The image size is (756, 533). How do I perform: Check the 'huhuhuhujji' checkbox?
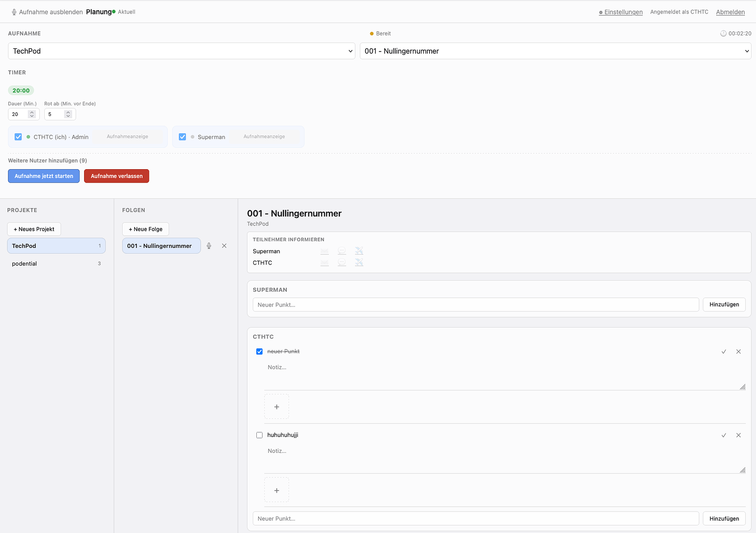coord(259,435)
